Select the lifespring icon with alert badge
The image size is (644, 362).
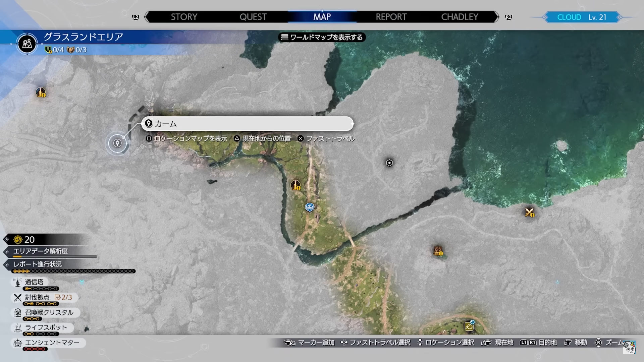tap(438, 250)
